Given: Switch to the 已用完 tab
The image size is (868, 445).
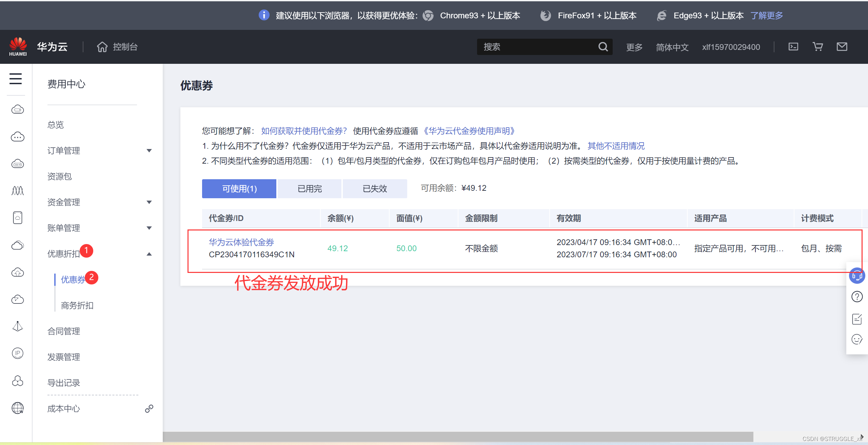Looking at the screenshot, I should (x=309, y=189).
